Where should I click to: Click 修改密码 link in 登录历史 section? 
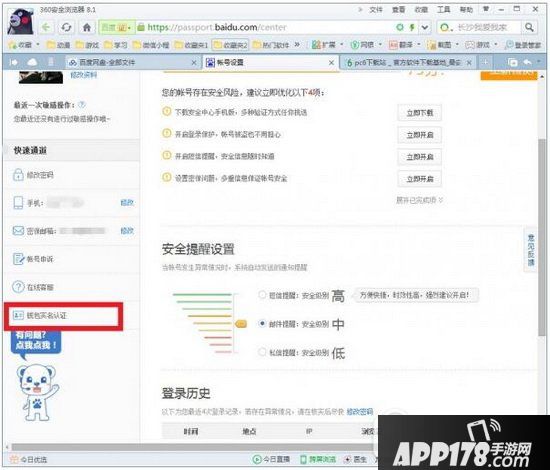[360, 411]
